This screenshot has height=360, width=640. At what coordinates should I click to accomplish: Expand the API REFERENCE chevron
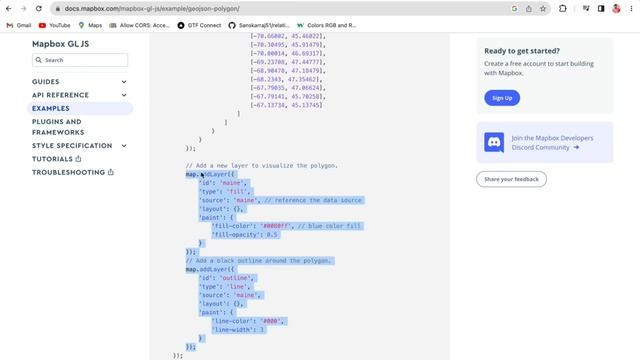click(124, 95)
